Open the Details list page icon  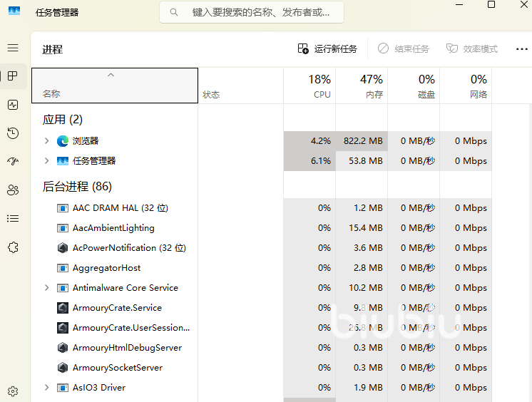point(13,219)
